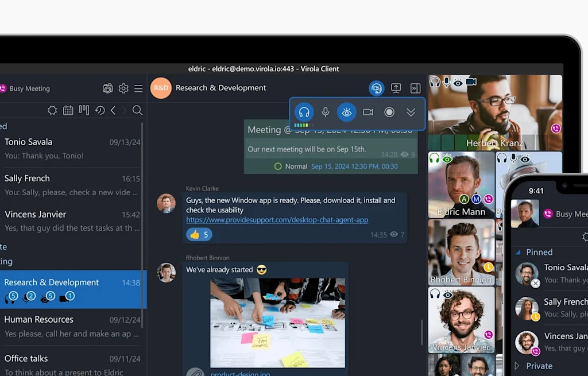
Task: Go back with the left chevron arrow
Action: tap(113, 110)
